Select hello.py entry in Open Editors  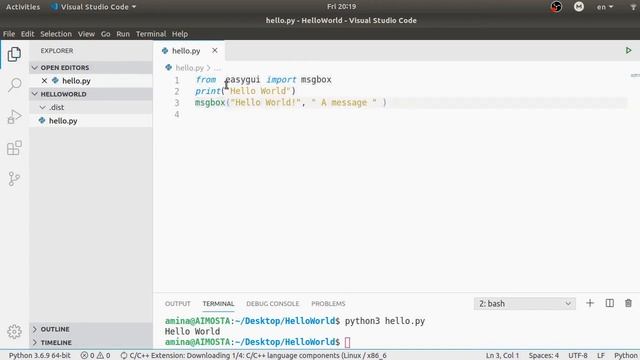point(91,81)
